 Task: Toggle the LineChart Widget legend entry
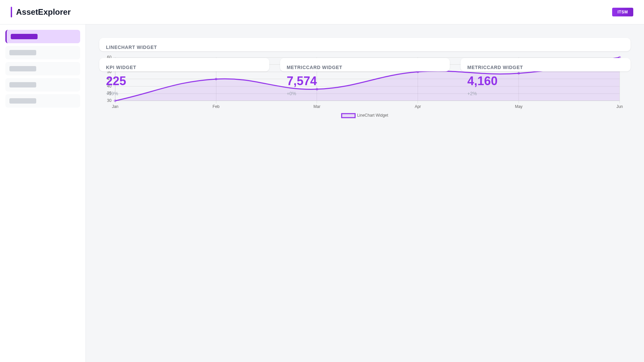(x=372, y=115)
